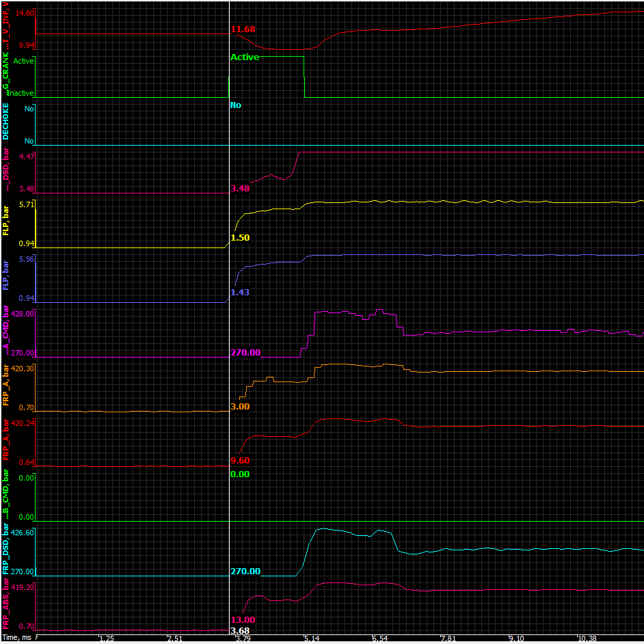Click the 1.25 tick on the time axis
The height and width of the screenshot is (644, 644).
click(x=106, y=639)
